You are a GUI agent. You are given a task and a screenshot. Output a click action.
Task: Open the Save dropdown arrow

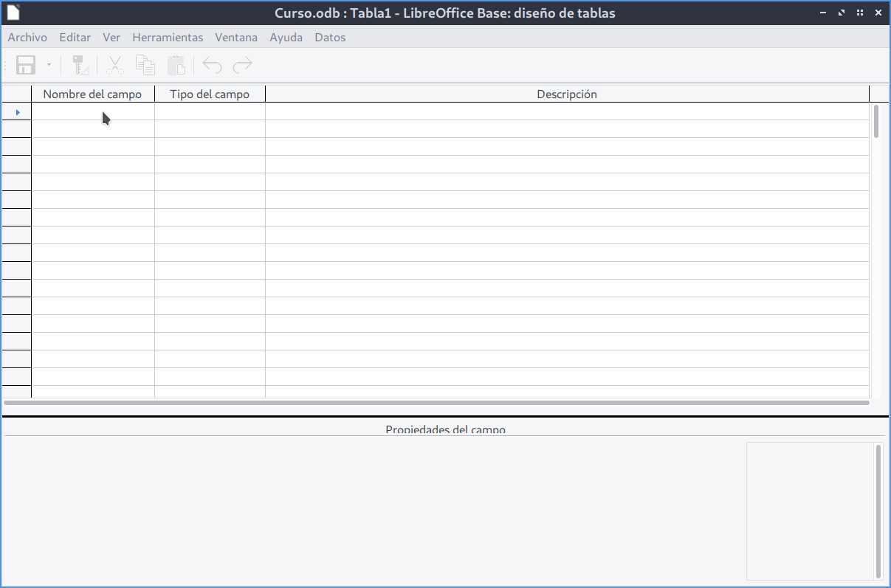pyautogui.click(x=49, y=65)
